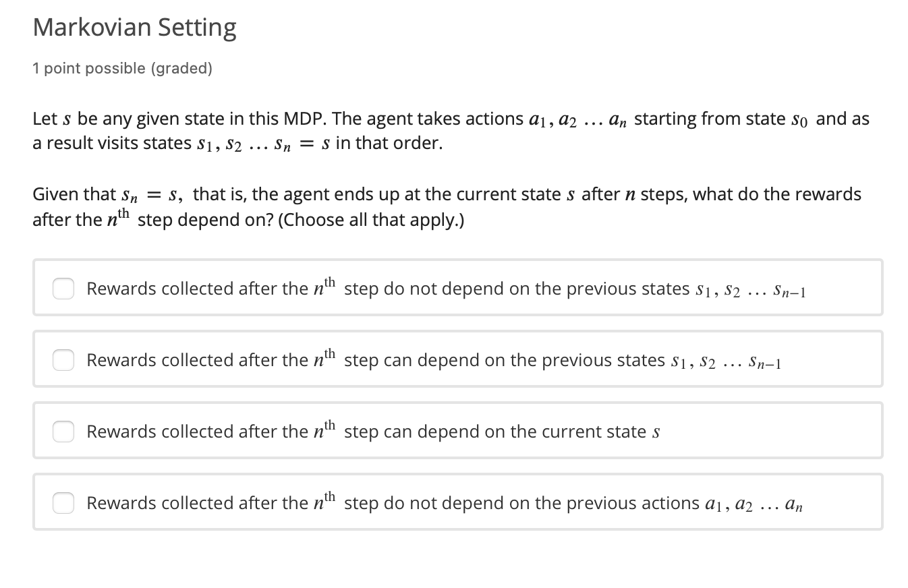The width and height of the screenshot is (908, 588).
Task: Check the option about rewards depending on current state s
Action: pyautogui.click(x=63, y=432)
